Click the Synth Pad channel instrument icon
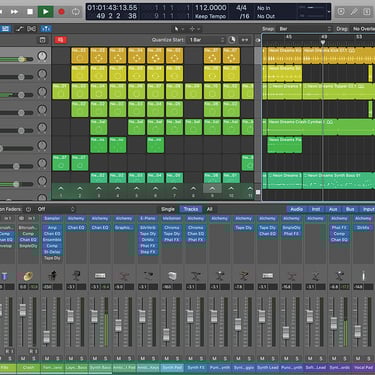The width and height of the screenshot is (375, 375). (x=172, y=276)
